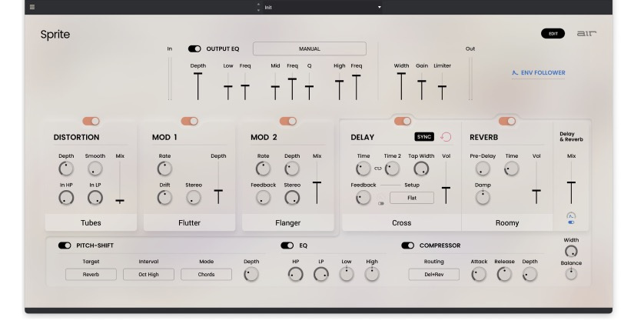Toggle the small switch beside Delay Feedback knob
This screenshot has height=334, width=644.
click(381, 204)
